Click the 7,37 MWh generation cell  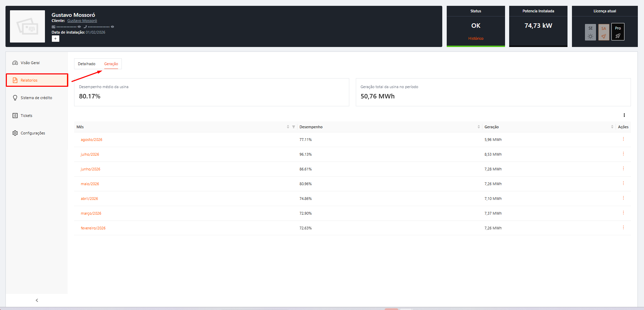(x=493, y=213)
